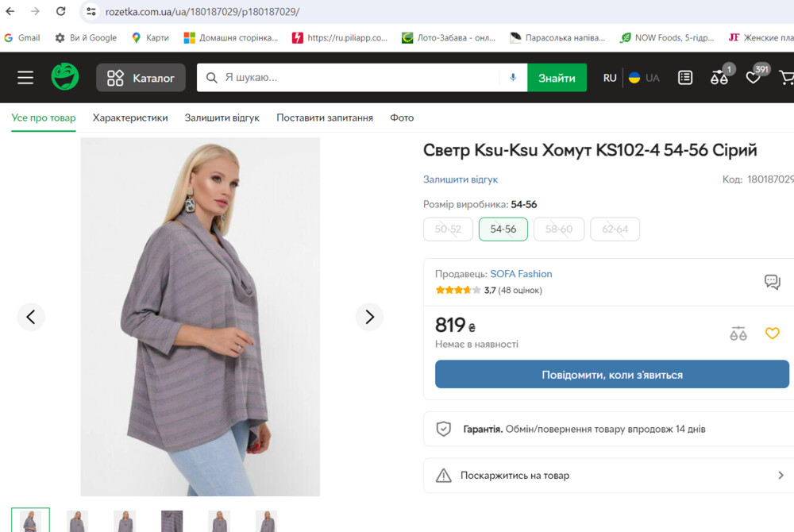Show next product photo arrow
Viewport: 794px width, 532px height.
pos(369,317)
